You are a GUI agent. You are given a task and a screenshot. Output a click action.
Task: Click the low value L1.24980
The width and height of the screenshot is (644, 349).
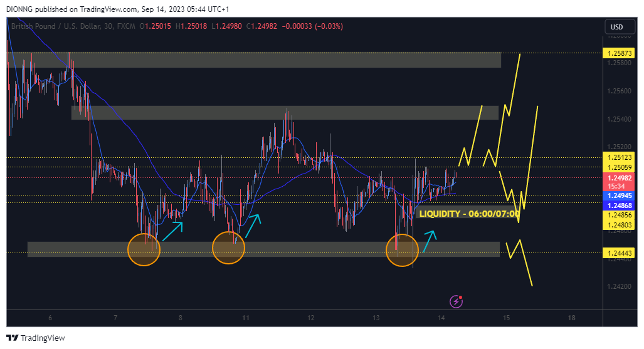[x=227, y=26]
